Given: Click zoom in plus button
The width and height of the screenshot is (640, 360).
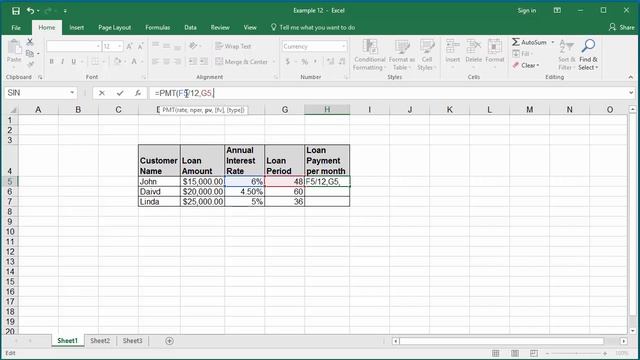Looking at the screenshot, I should tap(605, 353).
